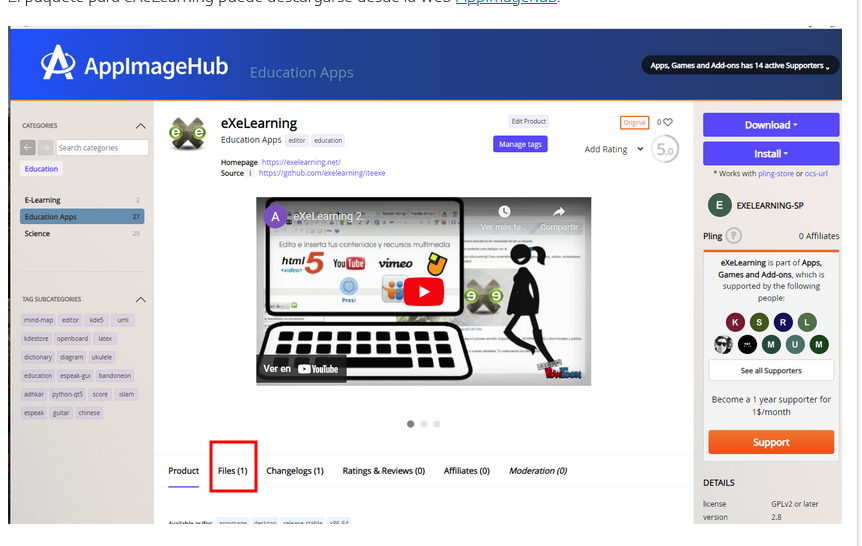The image size is (862, 546).
Task: Click the eXeLearning product icon
Action: click(x=187, y=133)
